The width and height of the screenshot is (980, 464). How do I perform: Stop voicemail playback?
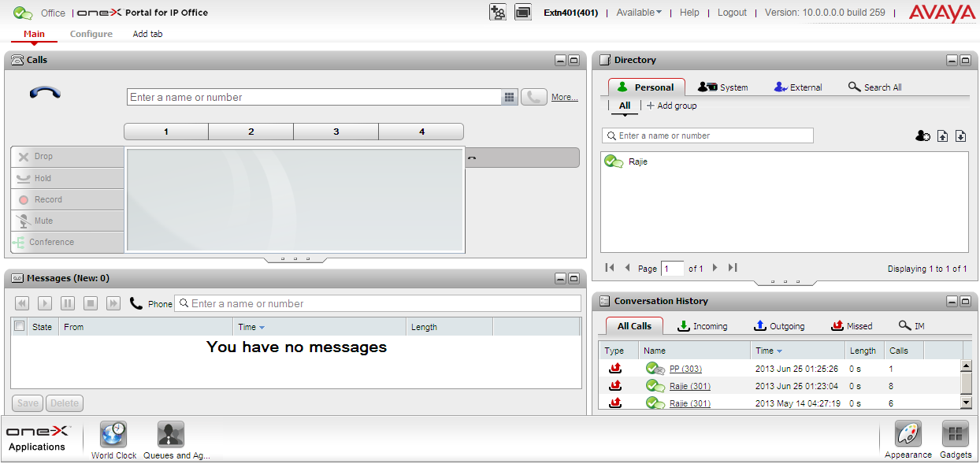91,303
